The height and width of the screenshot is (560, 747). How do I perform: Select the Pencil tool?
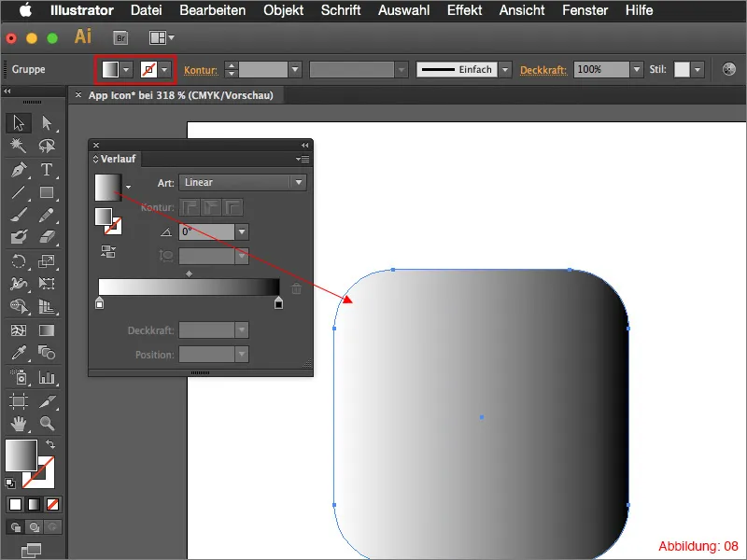tap(46, 215)
